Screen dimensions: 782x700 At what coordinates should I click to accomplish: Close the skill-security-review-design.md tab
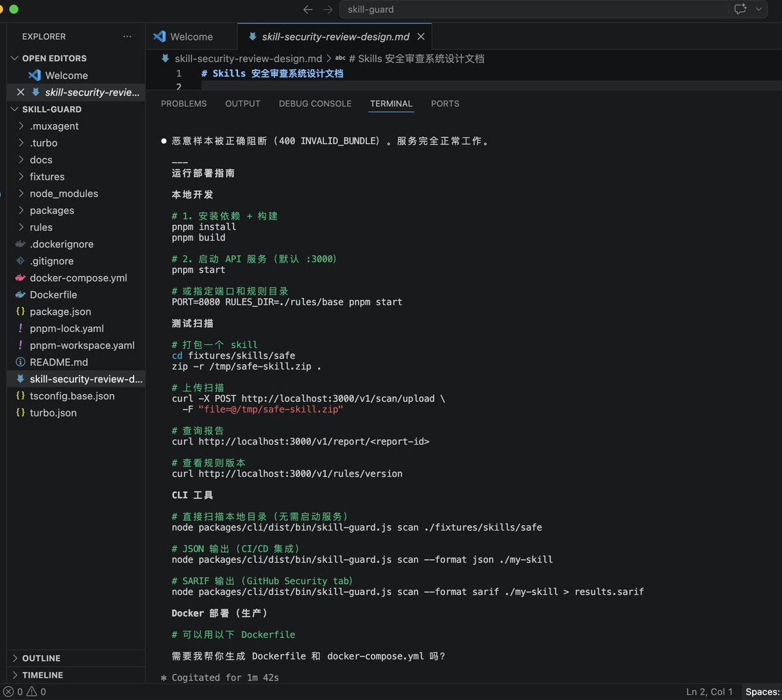tap(421, 36)
